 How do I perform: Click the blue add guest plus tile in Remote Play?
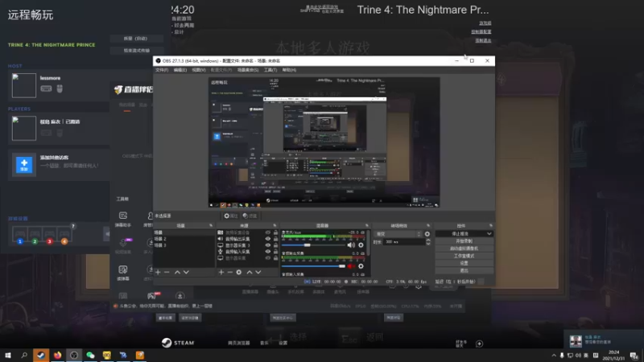(x=24, y=164)
